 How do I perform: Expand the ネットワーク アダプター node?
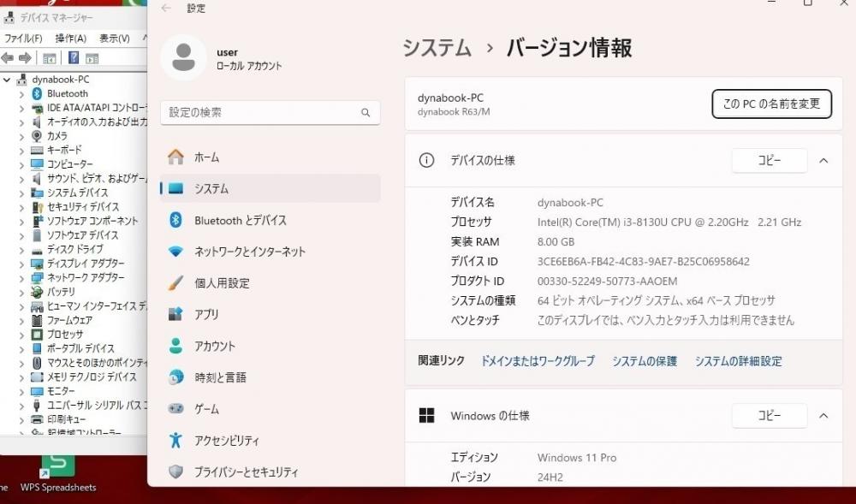click(22, 278)
